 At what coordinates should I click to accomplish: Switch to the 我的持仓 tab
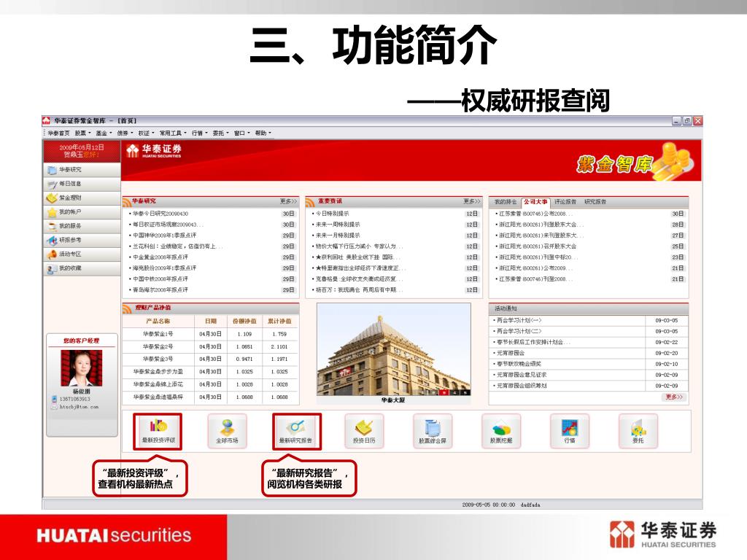(505, 203)
